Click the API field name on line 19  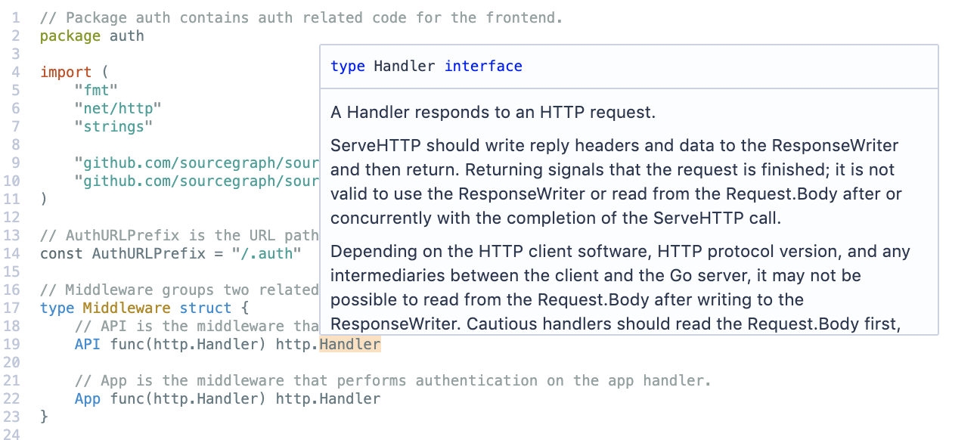[87, 345]
